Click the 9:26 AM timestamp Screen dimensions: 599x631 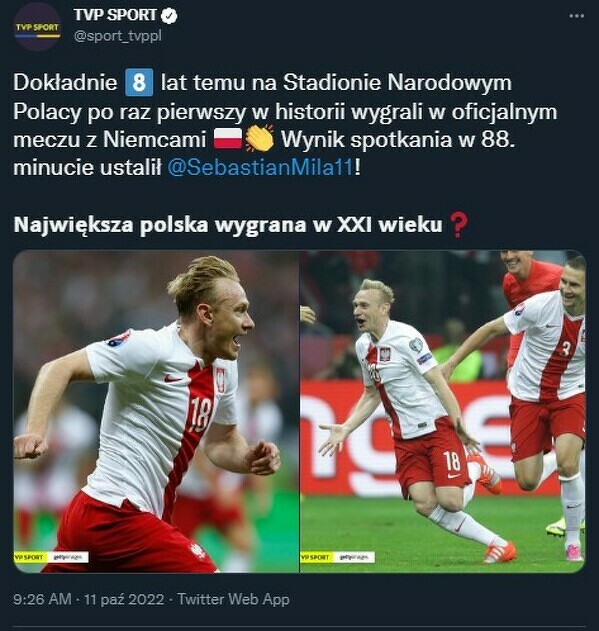(x=42, y=599)
